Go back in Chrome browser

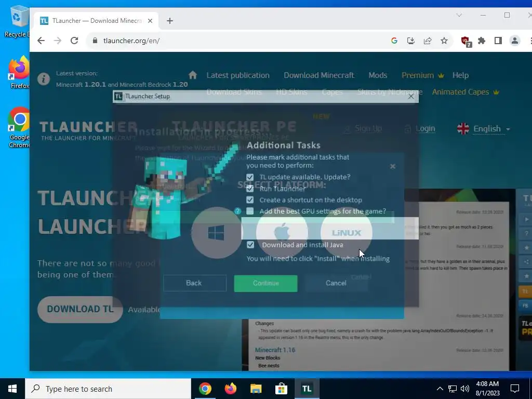click(41, 41)
